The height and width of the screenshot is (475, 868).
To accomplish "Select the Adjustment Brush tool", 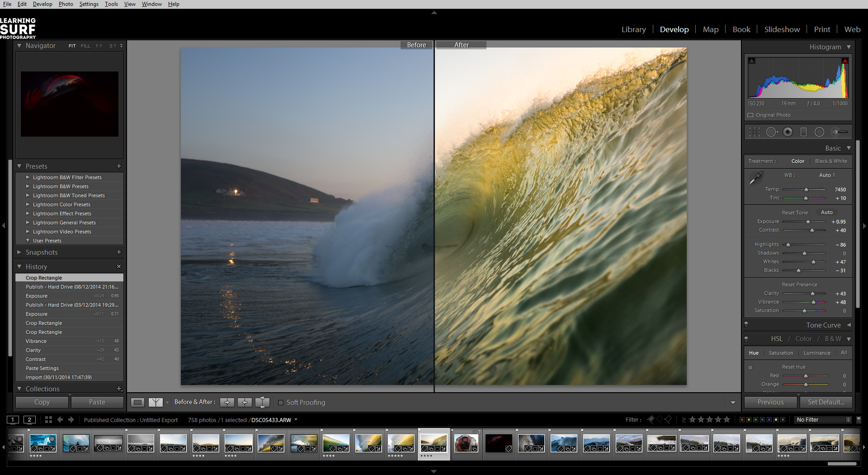I will pos(839,132).
